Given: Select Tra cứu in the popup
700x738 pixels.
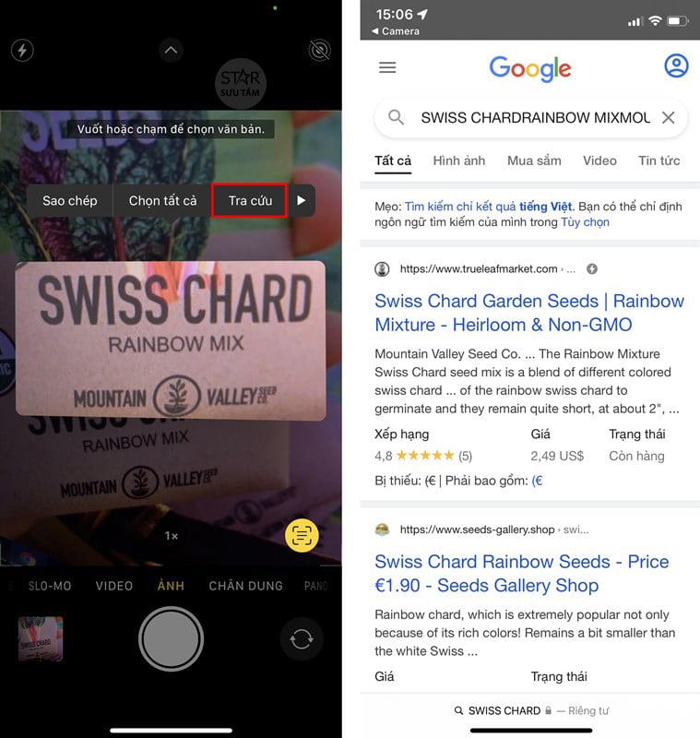Looking at the screenshot, I should pos(250,200).
